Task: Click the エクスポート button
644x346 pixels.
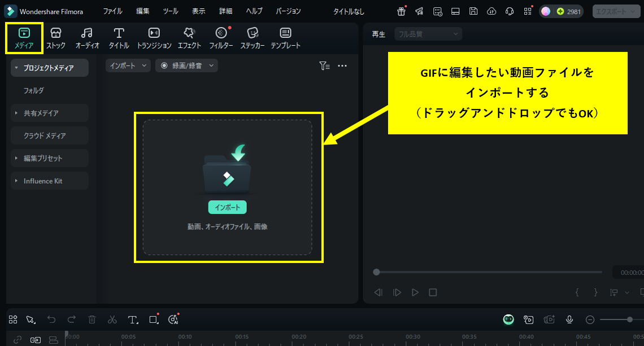Action: 612,11
